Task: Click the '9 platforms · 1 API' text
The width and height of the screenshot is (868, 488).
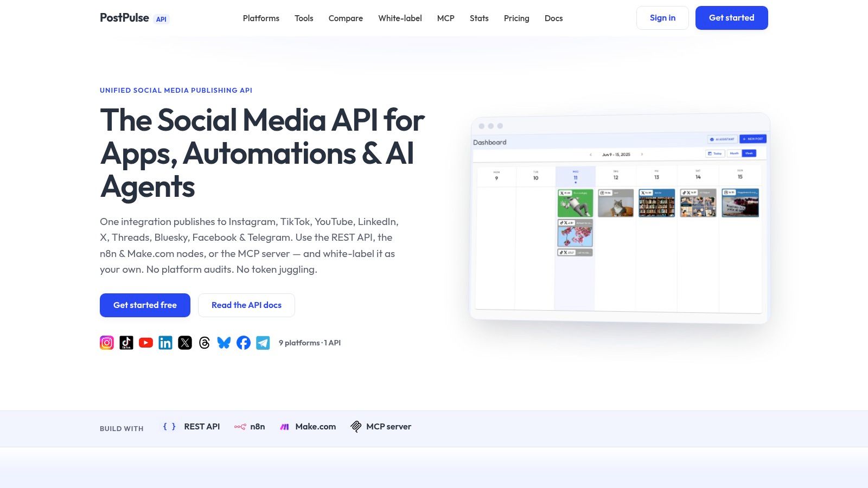Action: 310,343
